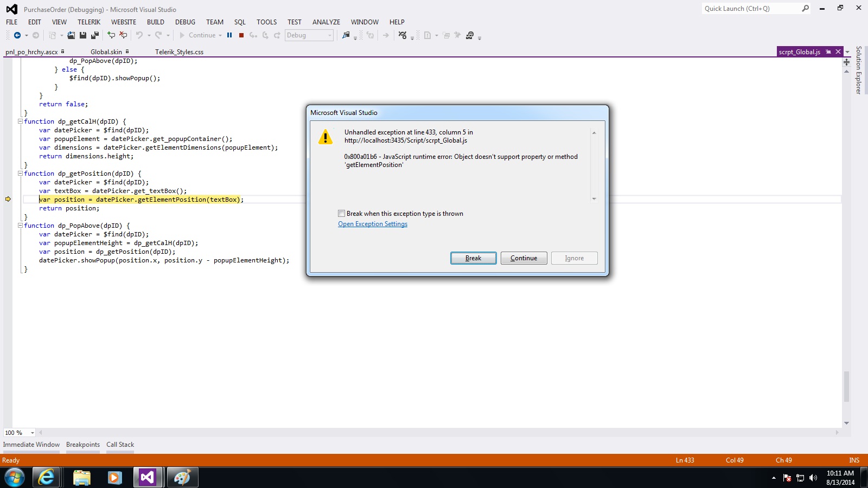The image size is (868, 488).
Task: Open the Navigate Backward history dropdown arrow
Action: (26, 35)
